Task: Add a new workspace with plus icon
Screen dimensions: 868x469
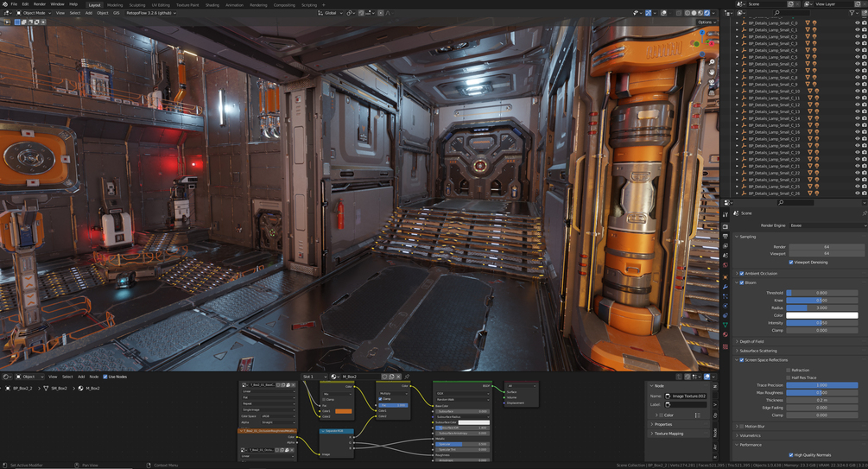Action: 324,5
